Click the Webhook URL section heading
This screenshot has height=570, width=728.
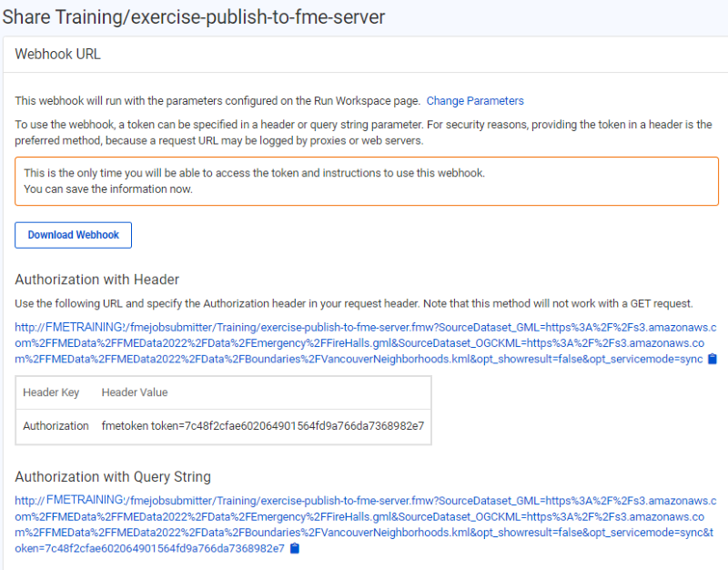tap(57, 54)
